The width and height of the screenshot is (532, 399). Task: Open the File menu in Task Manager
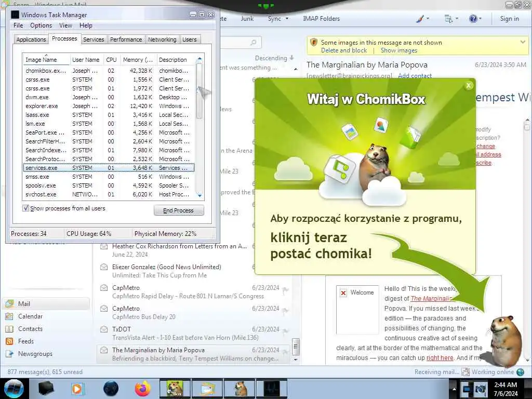pyautogui.click(x=18, y=25)
